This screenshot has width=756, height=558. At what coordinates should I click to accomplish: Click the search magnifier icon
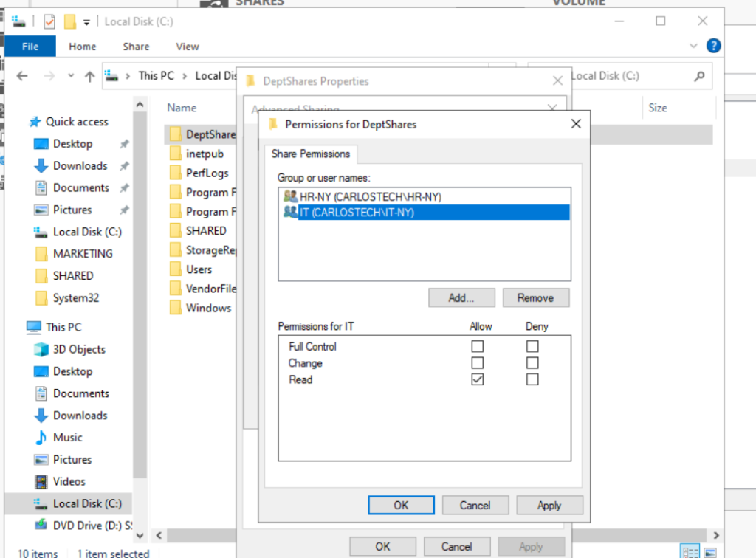click(x=699, y=75)
